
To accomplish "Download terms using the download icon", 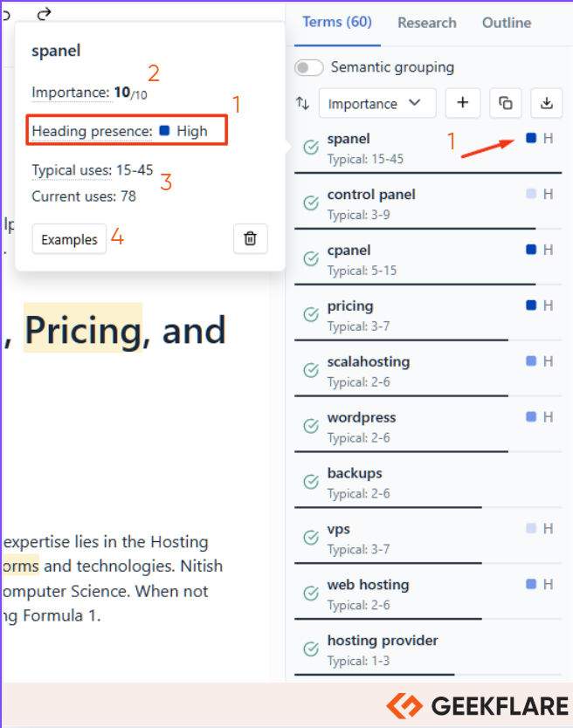I will [547, 103].
